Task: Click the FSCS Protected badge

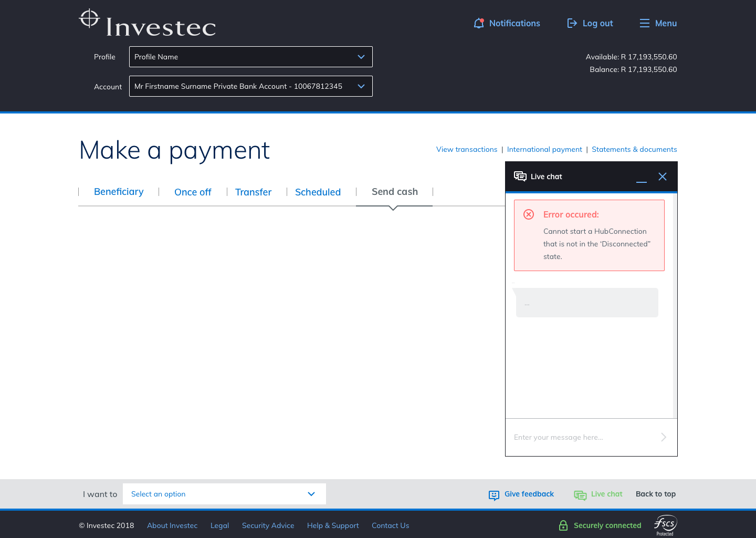Action: click(x=665, y=525)
